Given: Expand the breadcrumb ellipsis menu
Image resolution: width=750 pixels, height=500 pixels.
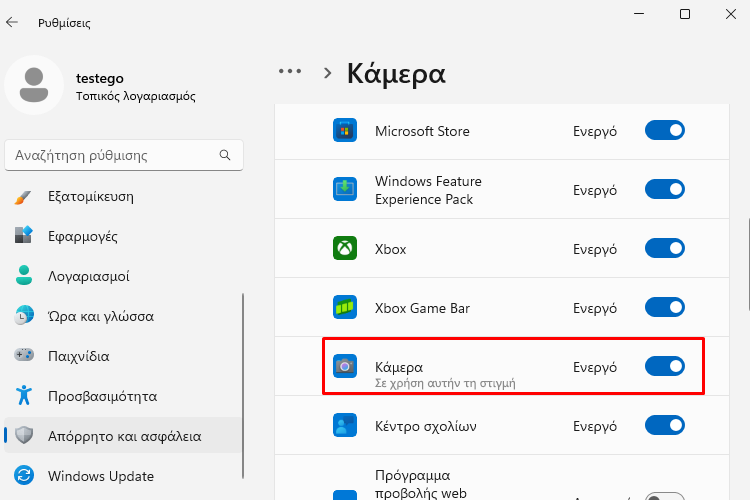Looking at the screenshot, I should tap(290, 72).
